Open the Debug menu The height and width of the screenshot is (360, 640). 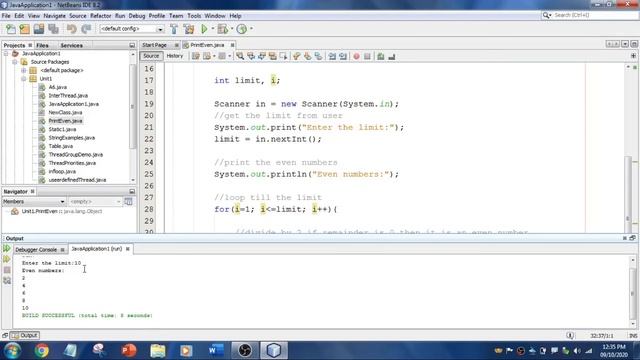click(137, 16)
